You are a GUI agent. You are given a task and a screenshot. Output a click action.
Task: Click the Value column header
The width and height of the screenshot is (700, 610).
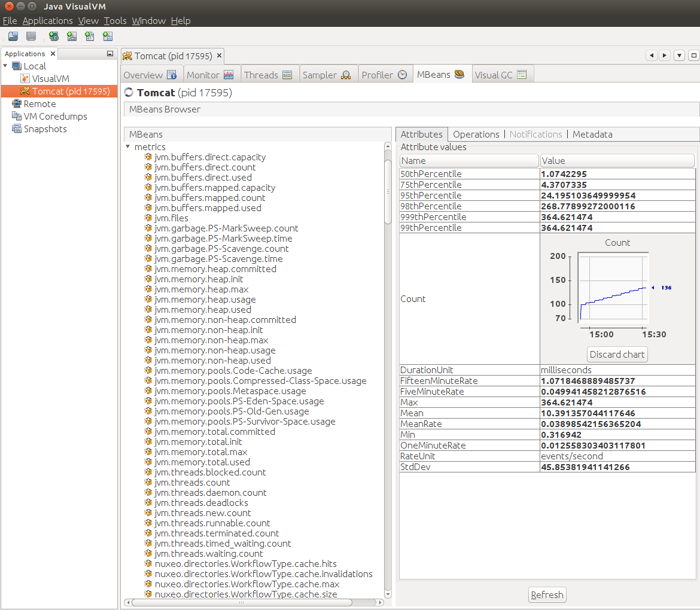pos(617,161)
